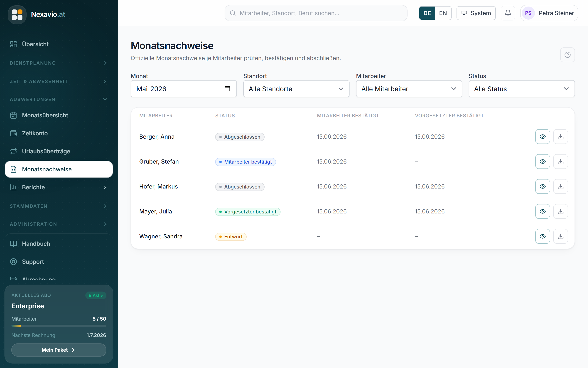This screenshot has height=368, width=588.
Task: Click Abgeschlossen badge for Hofer, Markus
Action: pyautogui.click(x=239, y=187)
